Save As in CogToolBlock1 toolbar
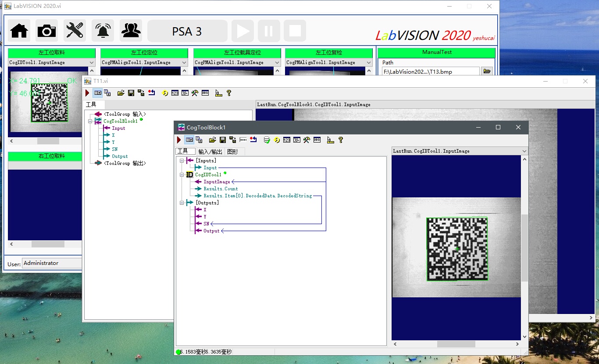 point(233,140)
